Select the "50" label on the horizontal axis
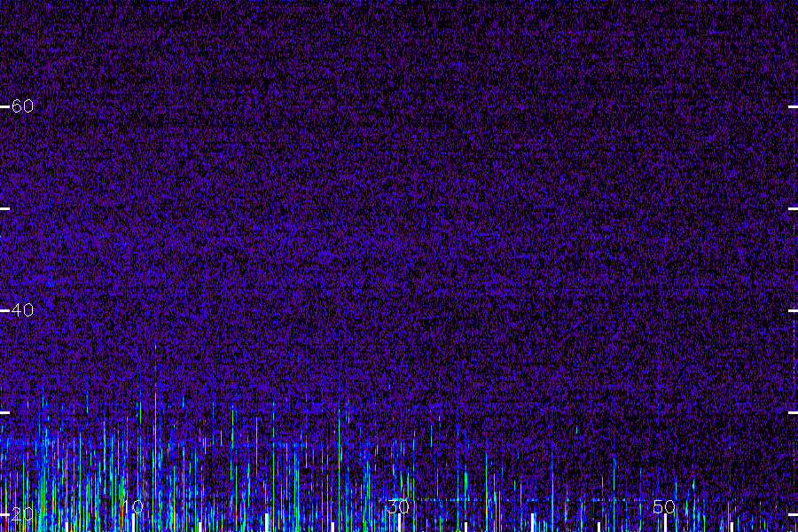Viewport: 798px width, 532px height. click(664, 506)
